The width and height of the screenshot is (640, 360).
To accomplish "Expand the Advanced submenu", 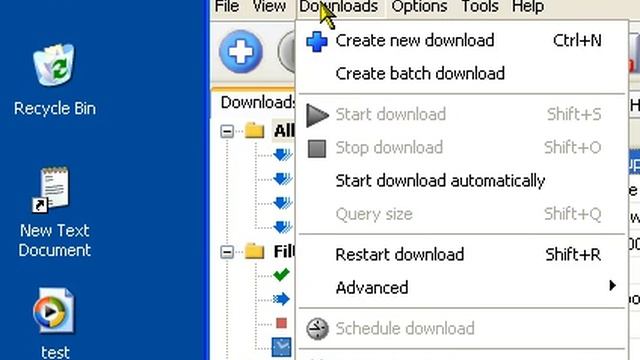I will (x=463, y=288).
